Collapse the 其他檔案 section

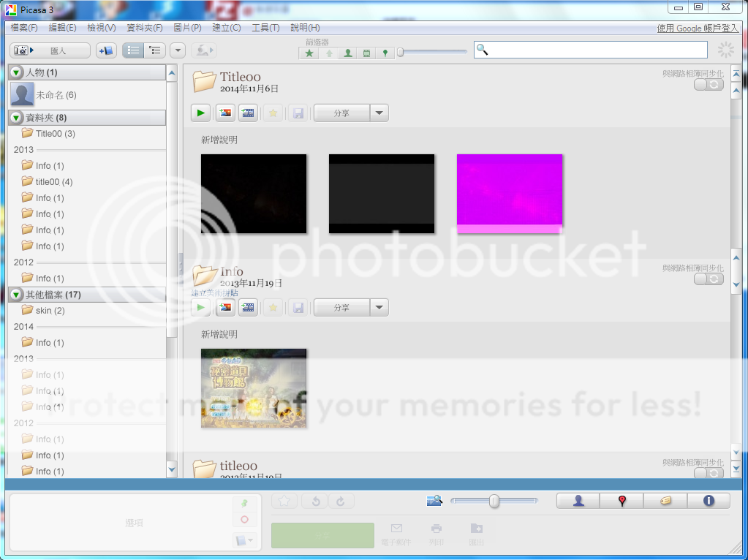point(15,294)
